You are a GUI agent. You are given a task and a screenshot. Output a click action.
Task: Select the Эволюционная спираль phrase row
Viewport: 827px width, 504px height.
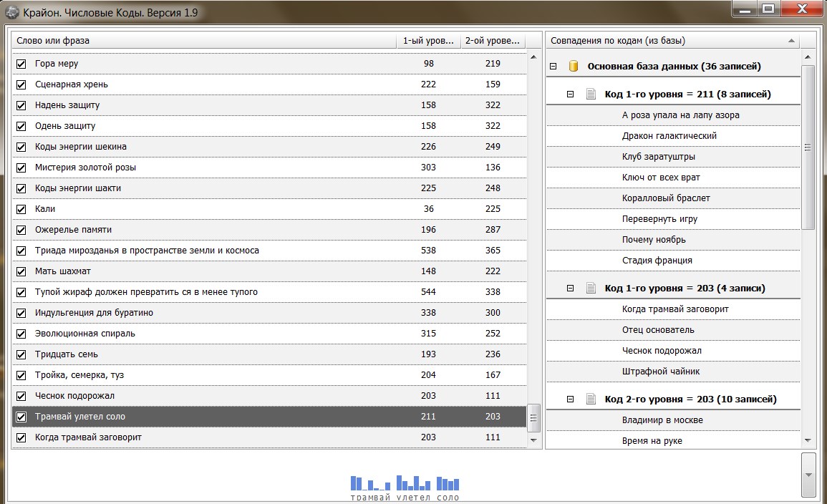(x=85, y=334)
